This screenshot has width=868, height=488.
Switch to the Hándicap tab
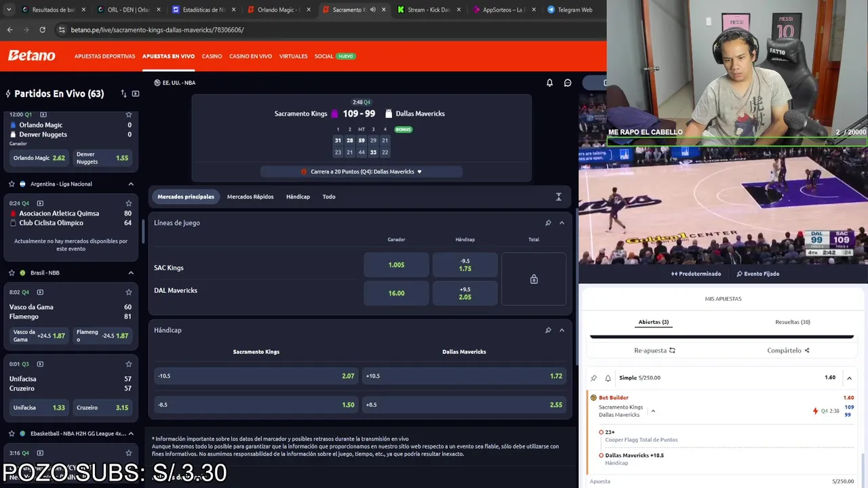(298, 197)
